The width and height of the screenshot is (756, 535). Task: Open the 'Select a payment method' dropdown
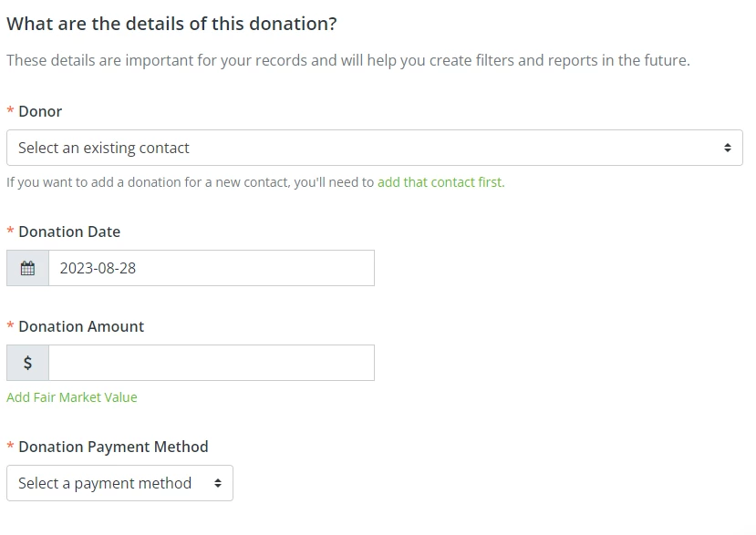pos(119,483)
